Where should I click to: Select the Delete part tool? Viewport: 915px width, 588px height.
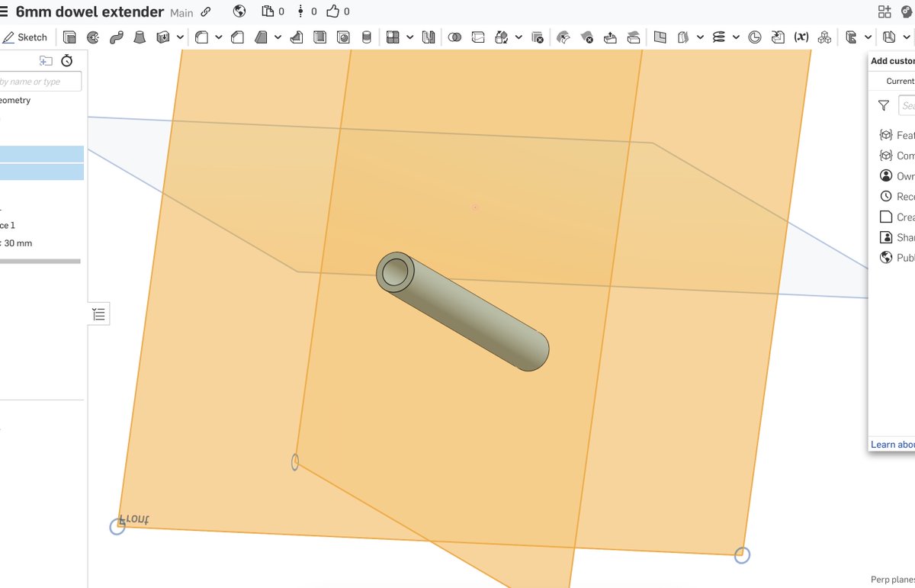(538, 37)
